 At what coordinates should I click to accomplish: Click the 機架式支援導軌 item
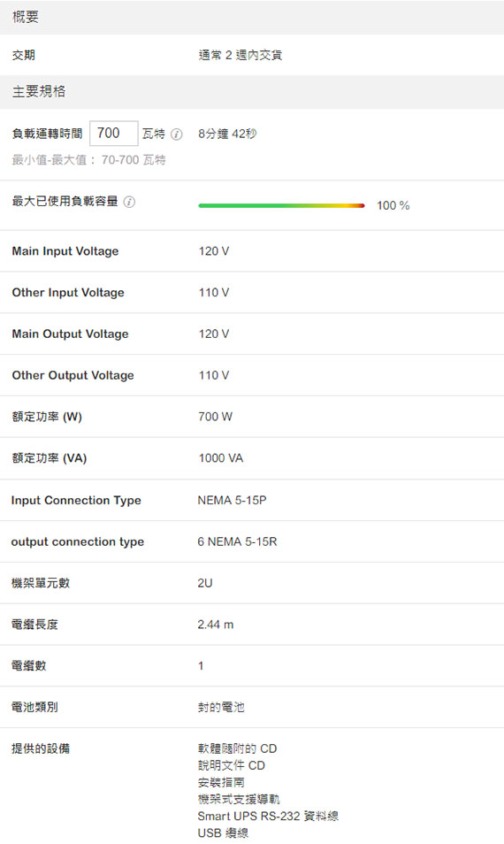(239, 800)
